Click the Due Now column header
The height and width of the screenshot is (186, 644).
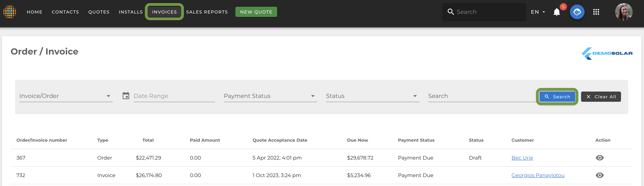(x=358, y=140)
